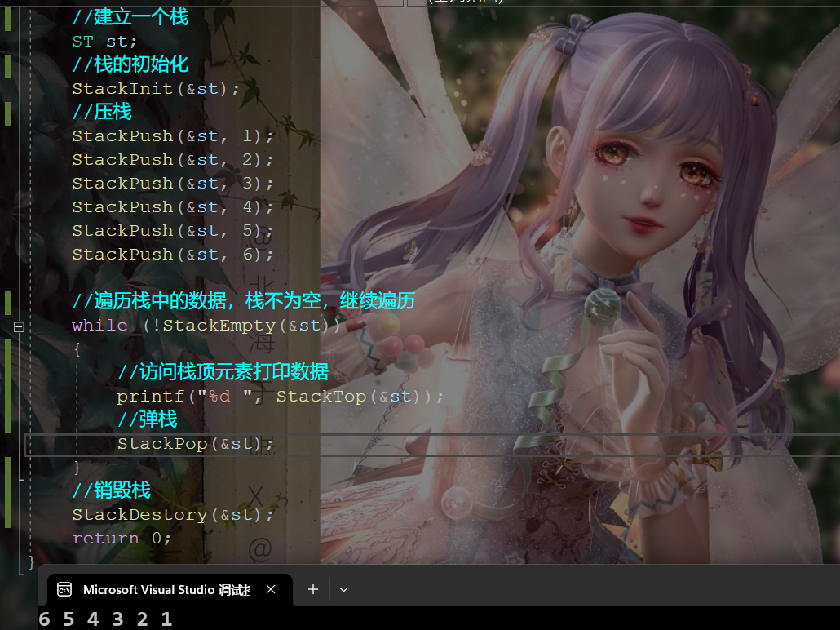
Task: Click the comment '//压栈'
Action: [102, 112]
